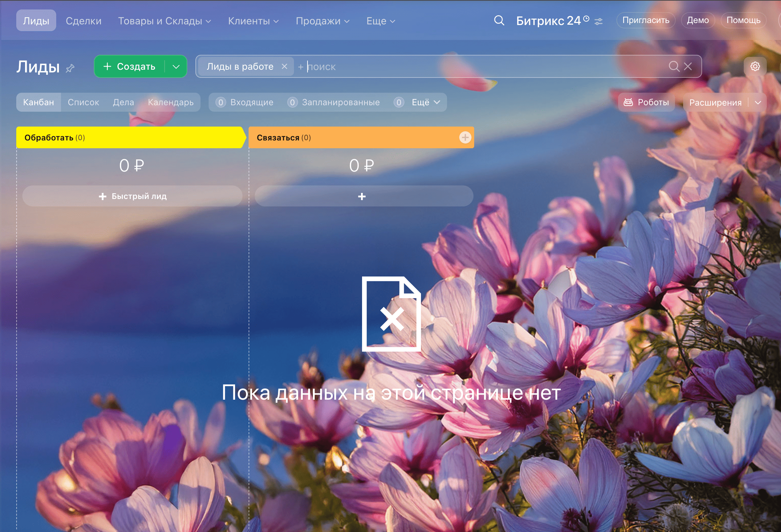Clear the filter with the X icon
Viewport: 781px width, 532px height.
pos(688,66)
